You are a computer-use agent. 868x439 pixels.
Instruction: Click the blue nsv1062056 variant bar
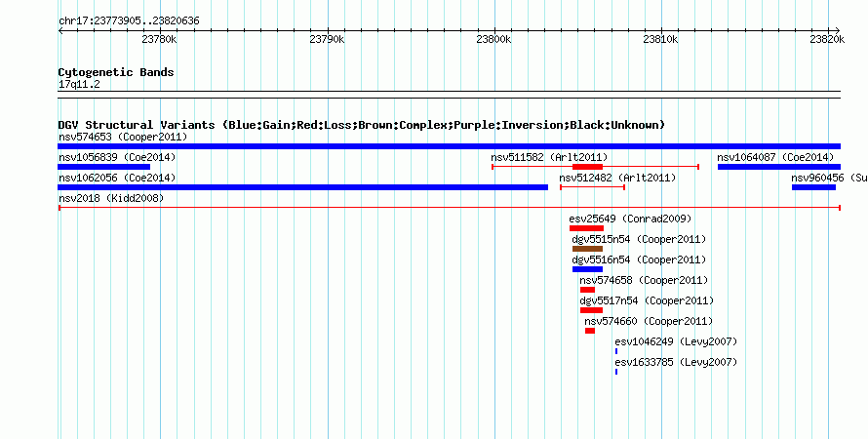pyautogui.click(x=302, y=187)
